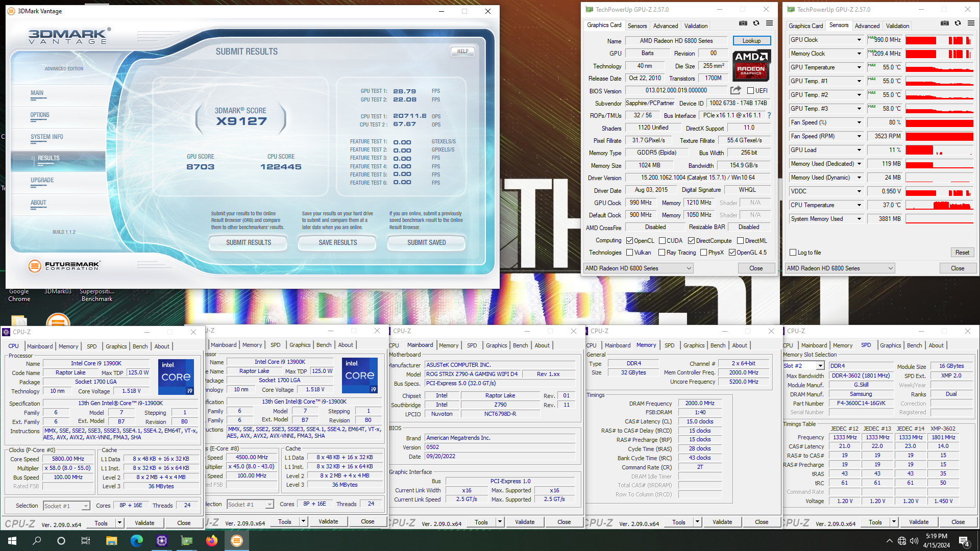Viewport: 980px width, 551px height.
Task: Click the CPU-Z taskbar icon
Action: tap(162, 541)
